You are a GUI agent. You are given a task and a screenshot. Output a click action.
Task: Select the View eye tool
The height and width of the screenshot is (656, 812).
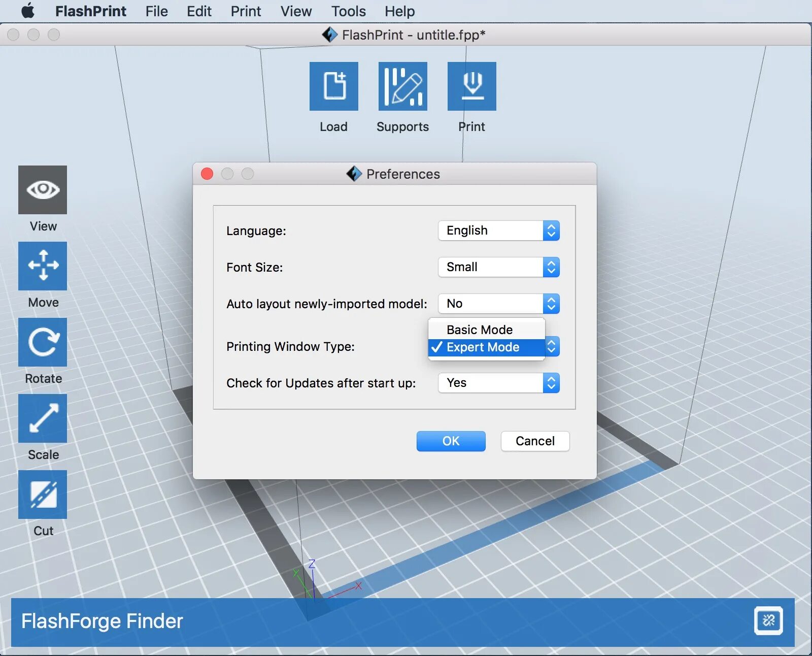click(x=43, y=190)
